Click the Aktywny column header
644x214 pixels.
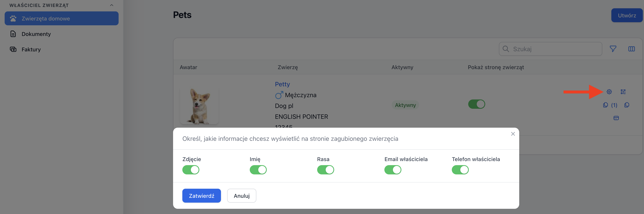pyautogui.click(x=402, y=67)
